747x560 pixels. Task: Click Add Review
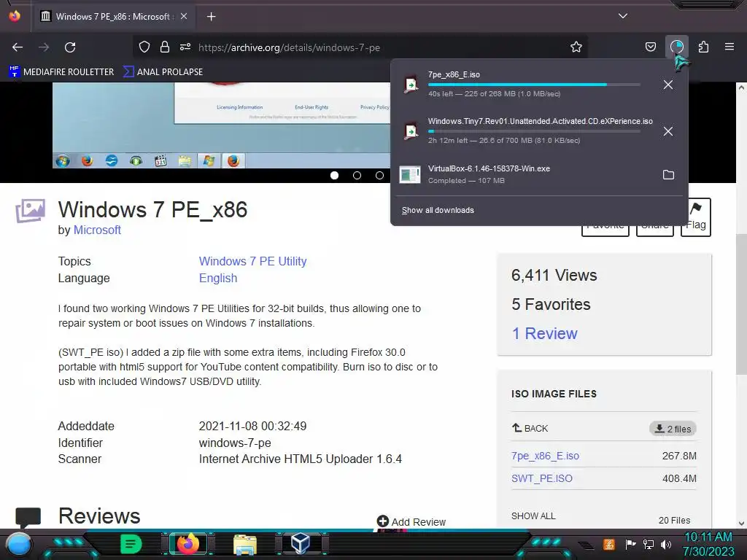[411, 522]
